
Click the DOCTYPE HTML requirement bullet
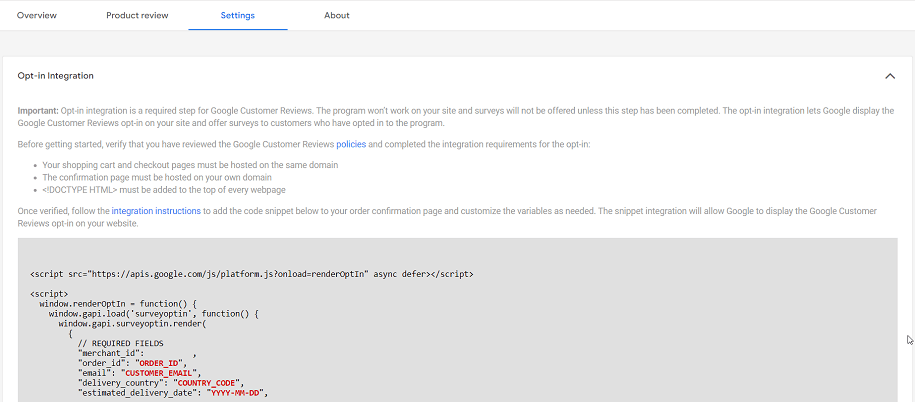click(x=164, y=190)
